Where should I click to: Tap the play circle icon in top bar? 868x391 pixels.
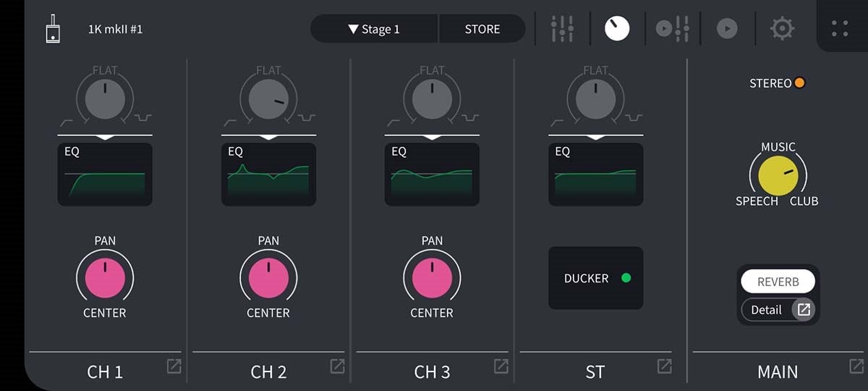coord(727,28)
